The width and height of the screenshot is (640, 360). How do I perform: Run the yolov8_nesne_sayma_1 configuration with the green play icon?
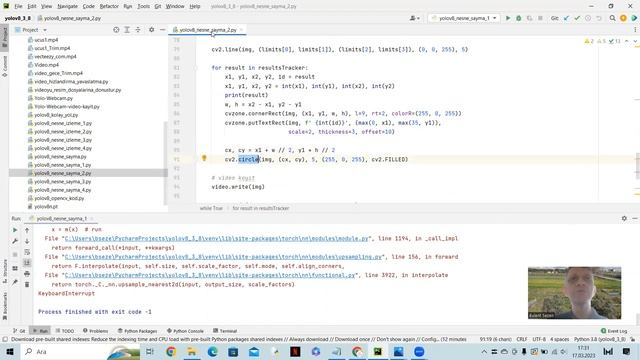pos(508,18)
